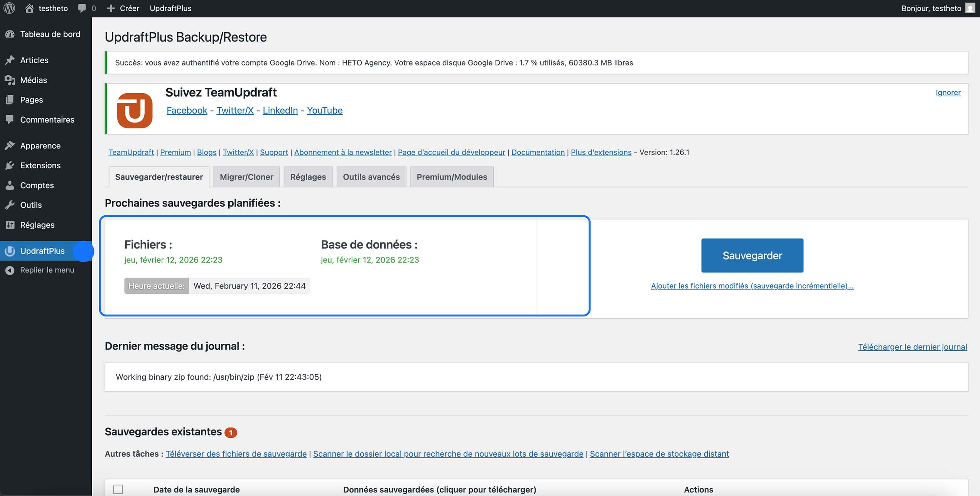Switch to the Outils avancés tab
The image size is (980, 496).
click(x=371, y=177)
